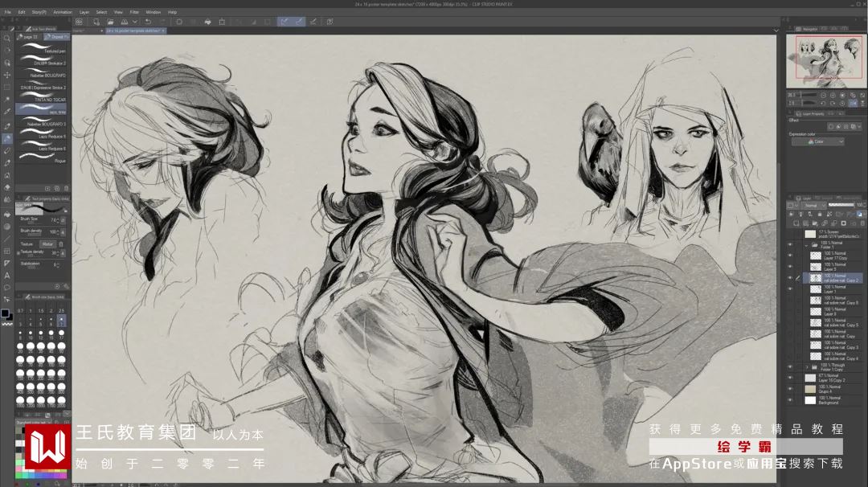Toggle eye icon of Layer 1
868x487 pixels.
(x=790, y=289)
